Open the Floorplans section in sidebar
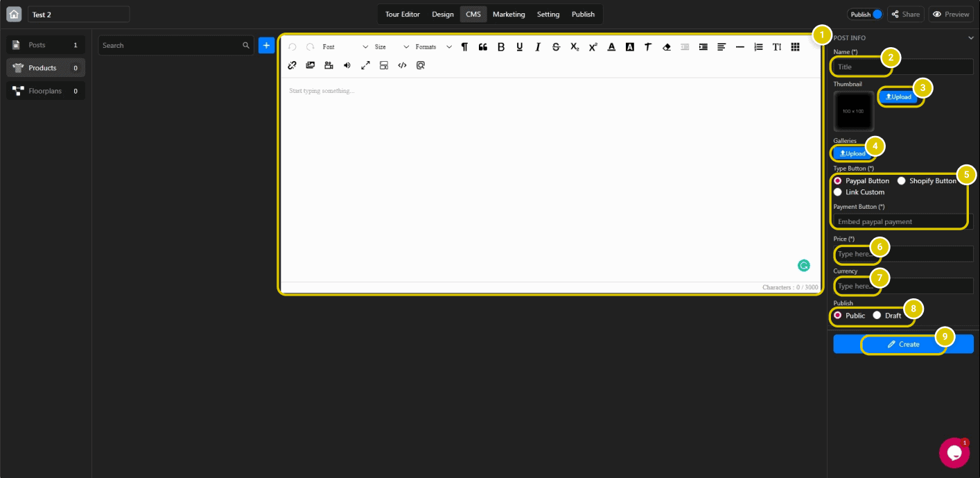980x478 pixels. pos(46,90)
